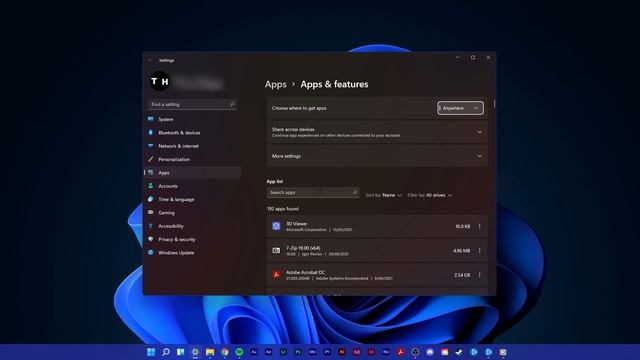Expand Share across devices section

(x=377, y=132)
